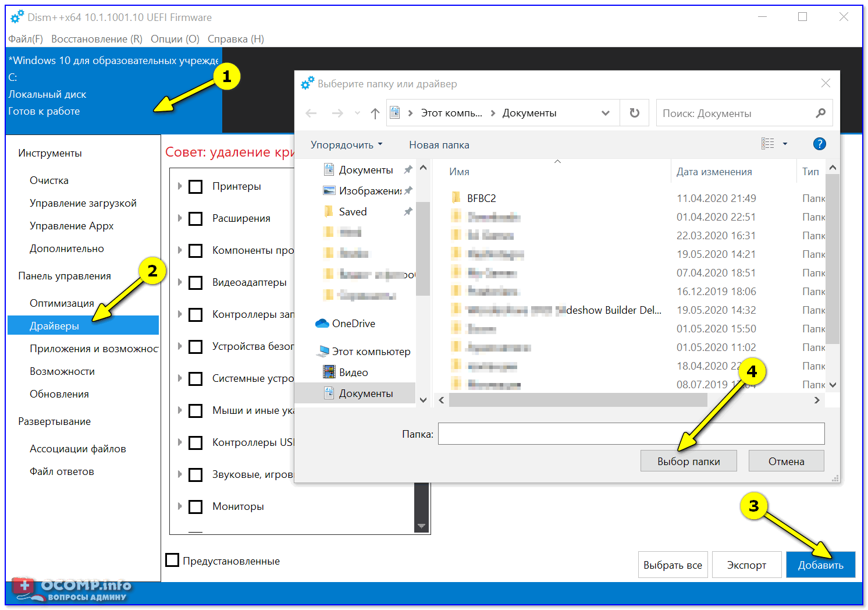Enable the Видеоадаптеры checkbox
This screenshot has width=868, height=610.
pos(196,283)
